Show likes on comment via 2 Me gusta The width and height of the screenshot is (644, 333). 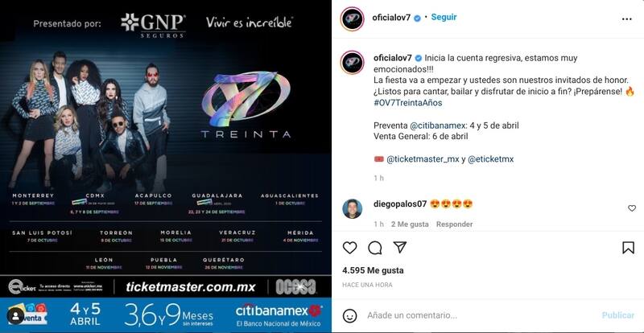(410, 224)
